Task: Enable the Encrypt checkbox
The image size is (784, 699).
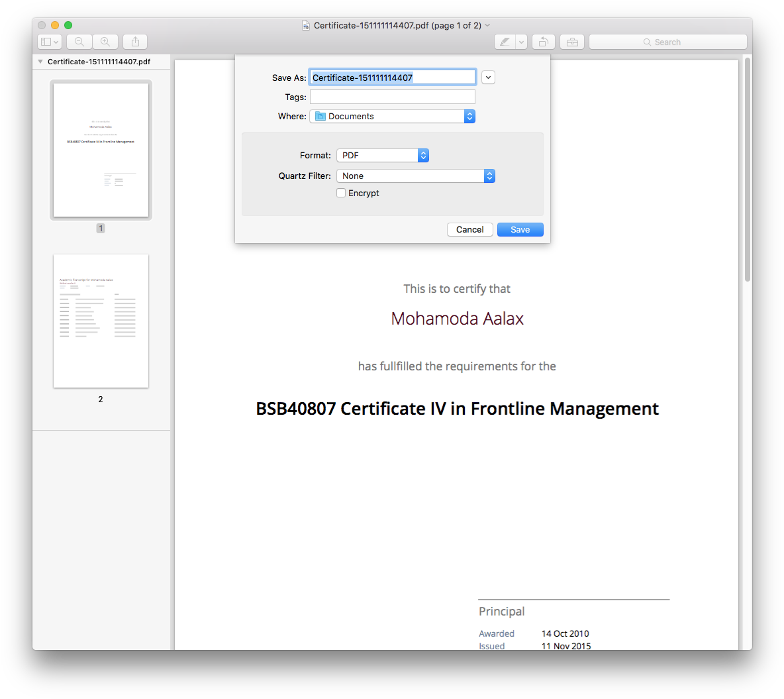Action: [341, 193]
